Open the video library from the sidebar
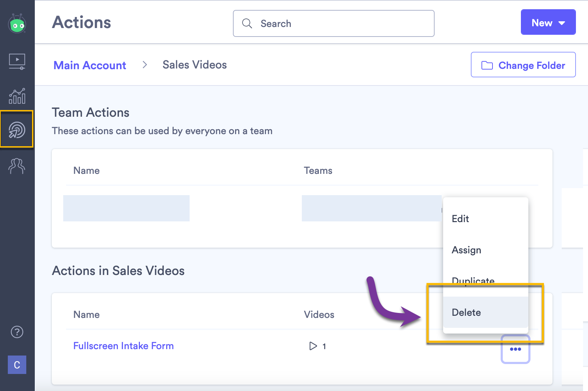Image resolution: width=588 pixels, height=391 pixels. (17, 61)
